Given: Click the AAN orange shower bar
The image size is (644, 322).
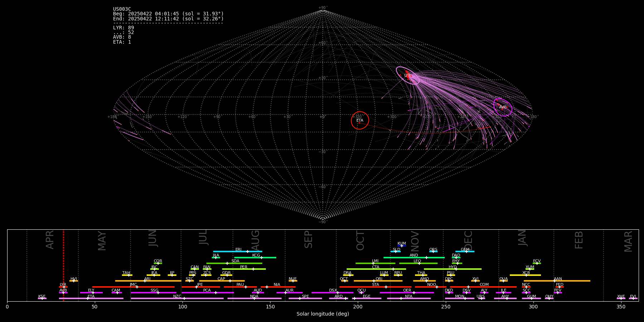Looking at the screenshot, I should [x=557, y=281].
